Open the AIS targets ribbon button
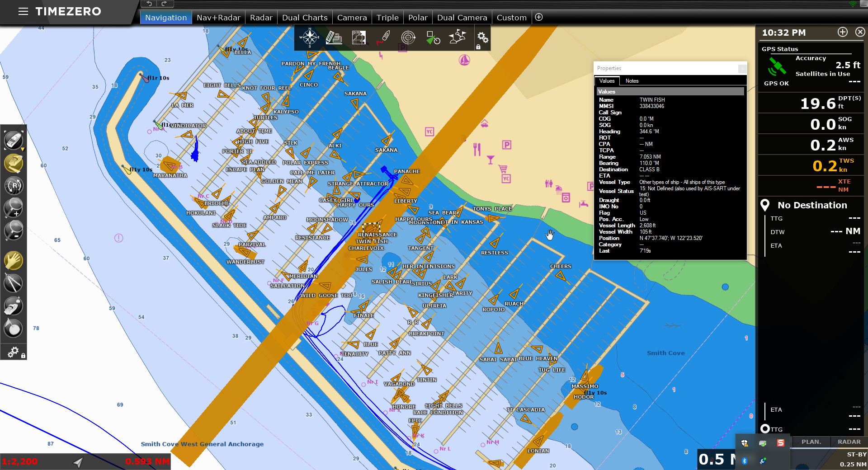This screenshot has width=868, height=470. pyautogui.click(x=433, y=38)
